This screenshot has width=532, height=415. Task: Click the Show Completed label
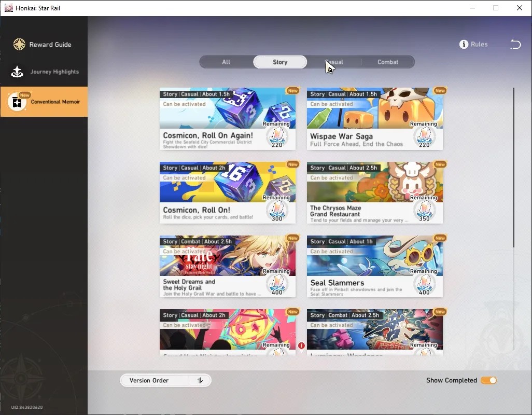[x=451, y=380]
